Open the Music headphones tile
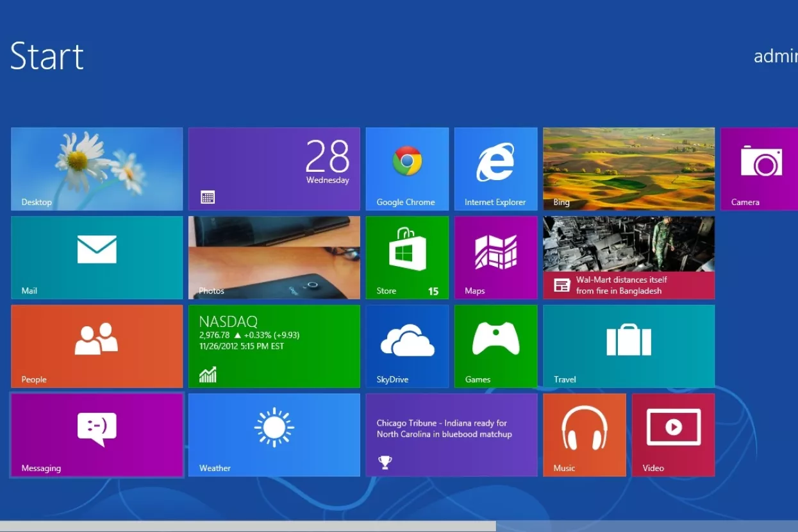This screenshot has height=532, width=798. (585, 435)
